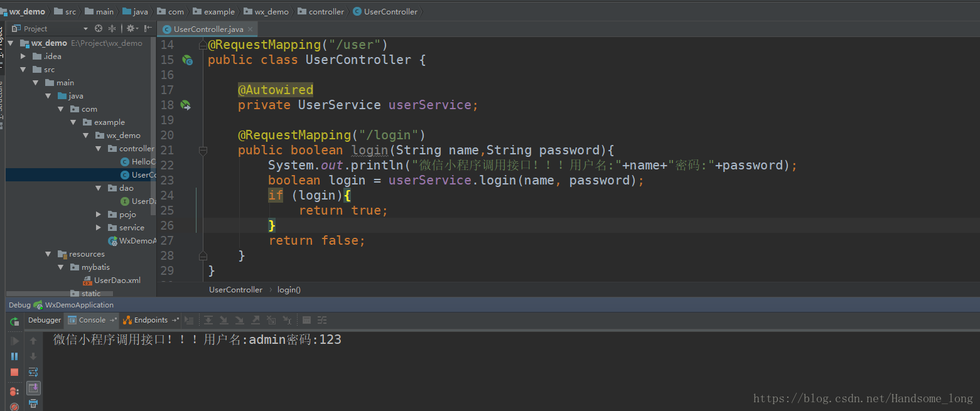This screenshot has width=980, height=411.
Task: Click the Step Out debug icon
Action: 256,320
